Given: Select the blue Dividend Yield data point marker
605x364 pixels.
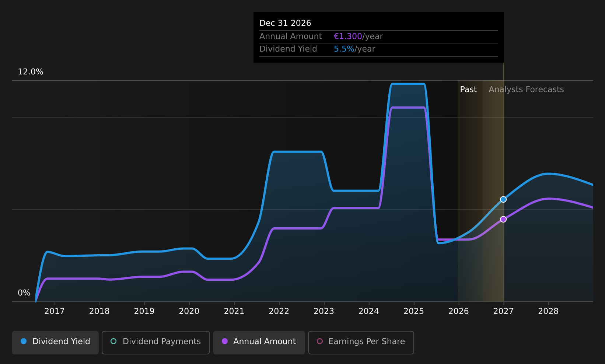Looking at the screenshot, I should [503, 199].
